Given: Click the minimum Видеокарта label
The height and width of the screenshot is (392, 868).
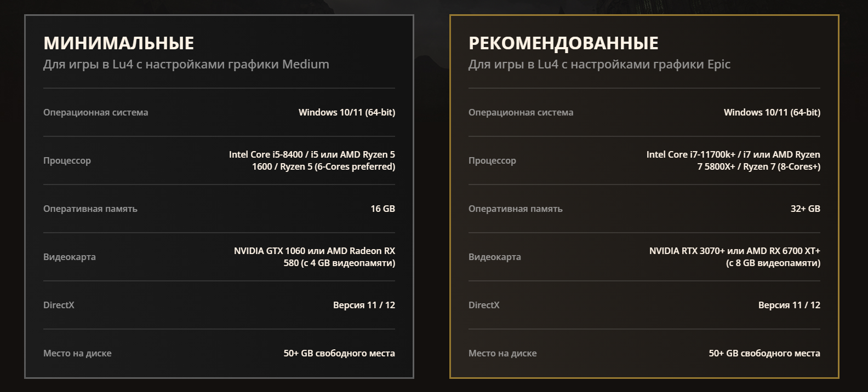Looking at the screenshot, I should click(x=70, y=257).
